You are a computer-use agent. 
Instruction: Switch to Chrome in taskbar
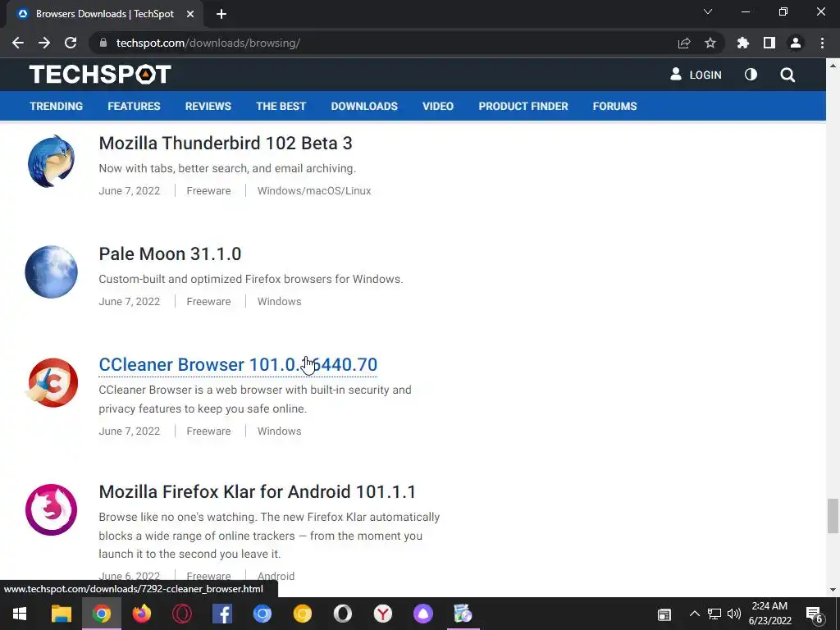[102, 614]
